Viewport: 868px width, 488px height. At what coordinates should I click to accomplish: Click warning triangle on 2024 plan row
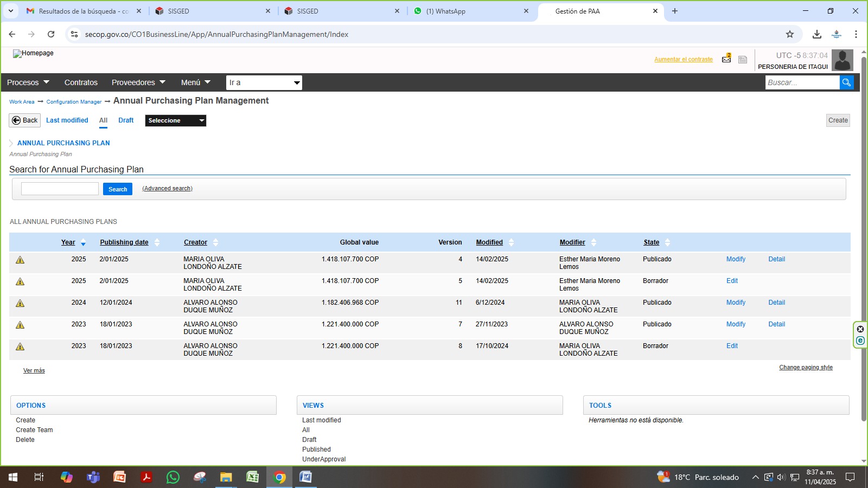(x=20, y=303)
